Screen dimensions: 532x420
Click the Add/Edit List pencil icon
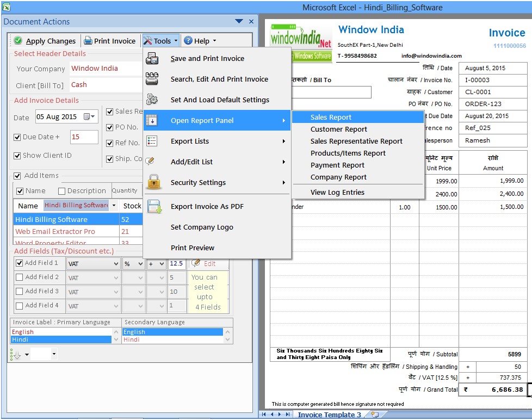tap(150, 161)
